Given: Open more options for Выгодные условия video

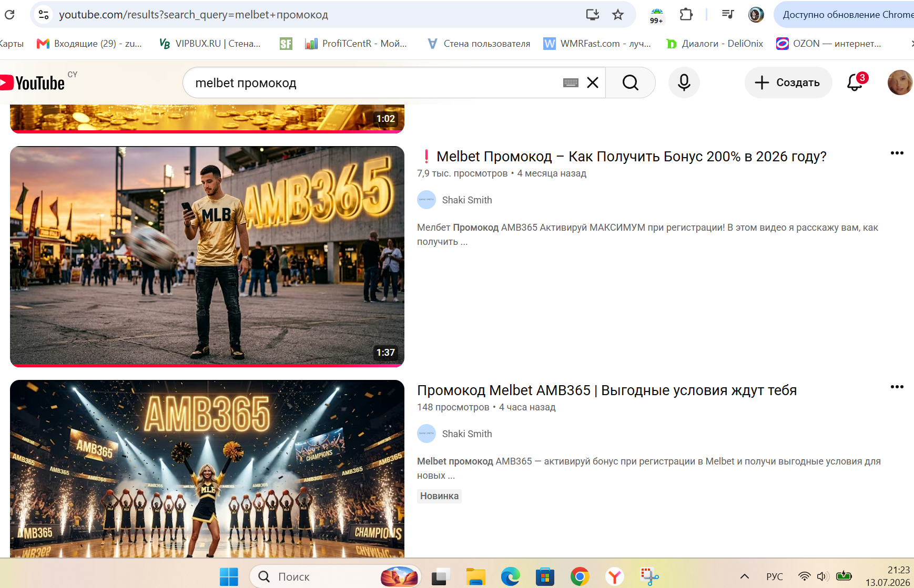Looking at the screenshot, I should 897,387.
